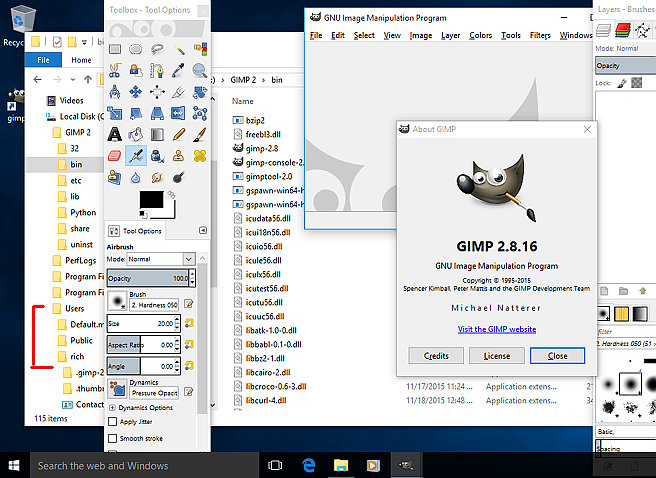Click the Search the web and Windows box
Viewport: 656px width, 478px height.
pyautogui.click(x=144, y=465)
